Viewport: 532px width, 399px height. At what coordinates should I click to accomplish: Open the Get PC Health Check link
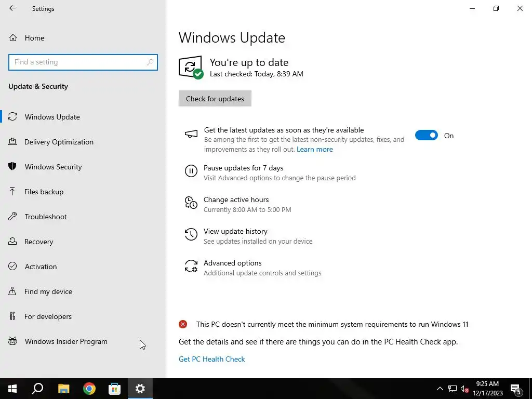pyautogui.click(x=212, y=359)
